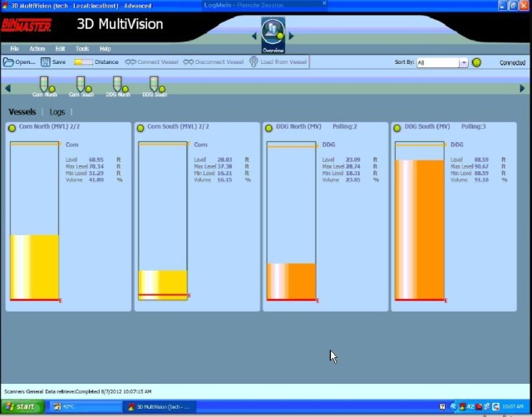Click the green connection status indicator
Screen dimensions: 532x417
[x=476, y=62]
